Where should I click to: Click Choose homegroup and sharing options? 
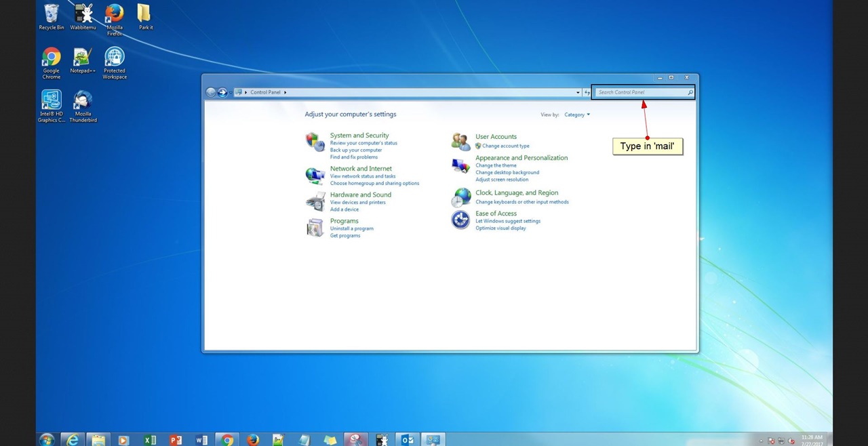coord(375,183)
